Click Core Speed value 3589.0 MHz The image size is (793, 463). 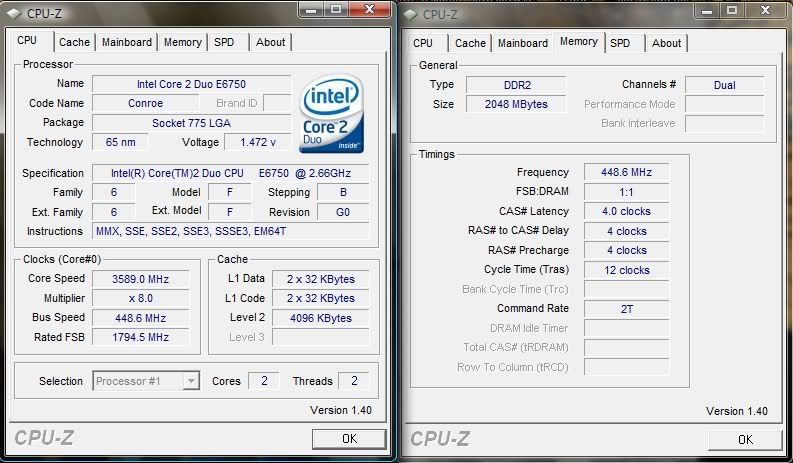[141, 279]
